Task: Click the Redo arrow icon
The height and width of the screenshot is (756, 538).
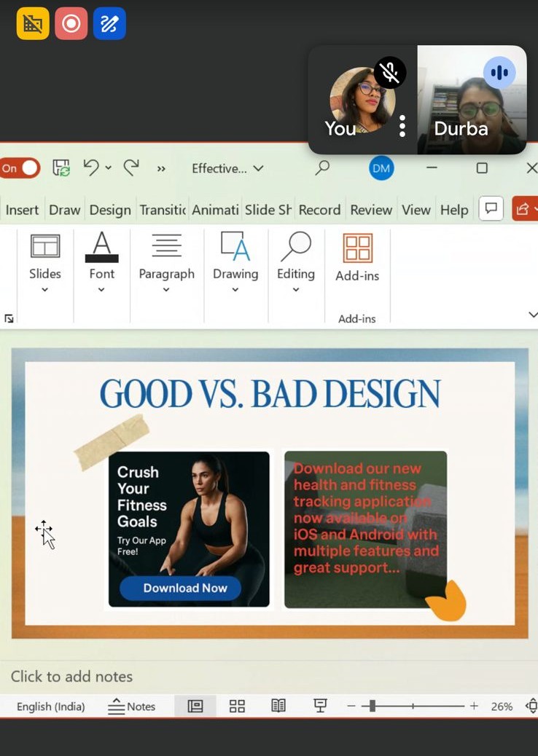Action: point(131,168)
